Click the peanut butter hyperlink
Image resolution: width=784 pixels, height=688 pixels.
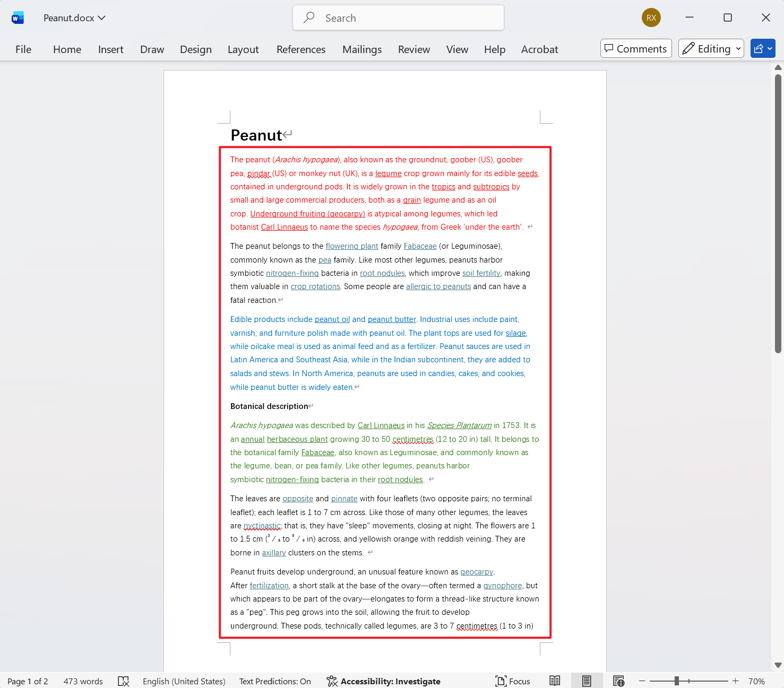point(392,319)
